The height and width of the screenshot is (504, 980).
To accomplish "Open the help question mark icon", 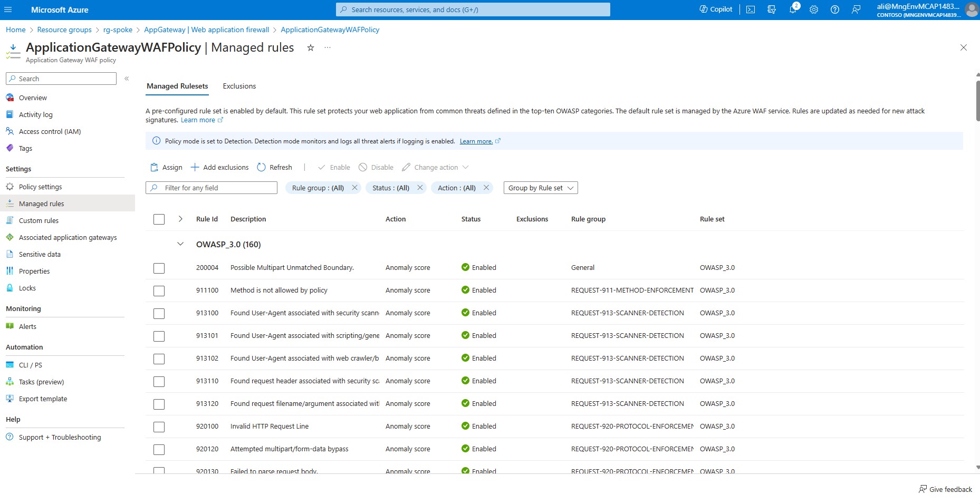I will (835, 9).
